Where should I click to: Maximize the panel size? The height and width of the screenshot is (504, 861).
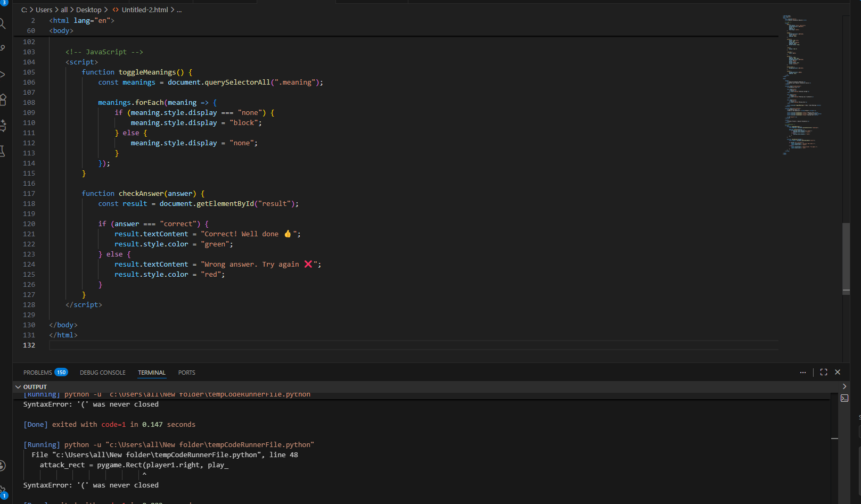pyautogui.click(x=824, y=373)
